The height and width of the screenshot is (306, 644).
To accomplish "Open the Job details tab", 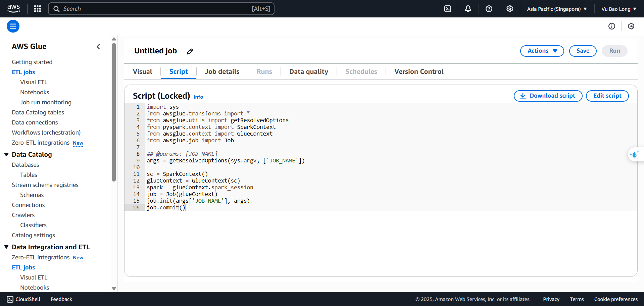I will [x=222, y=71].
